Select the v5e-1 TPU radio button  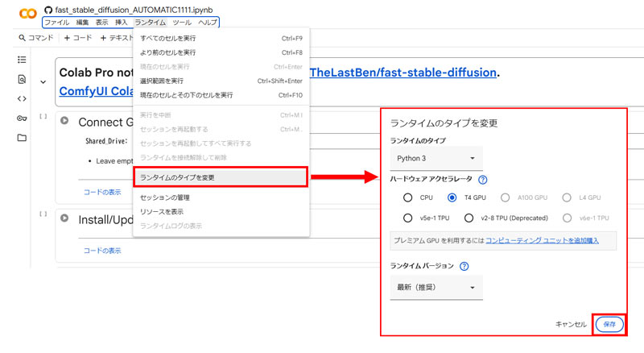[407, 218]
